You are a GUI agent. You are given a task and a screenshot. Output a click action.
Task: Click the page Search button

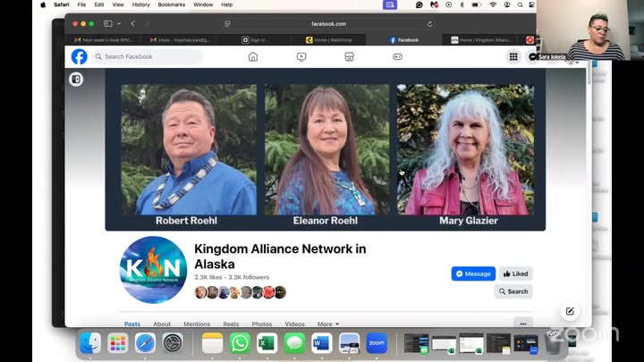pyautogui.click(x=513, y=291)
